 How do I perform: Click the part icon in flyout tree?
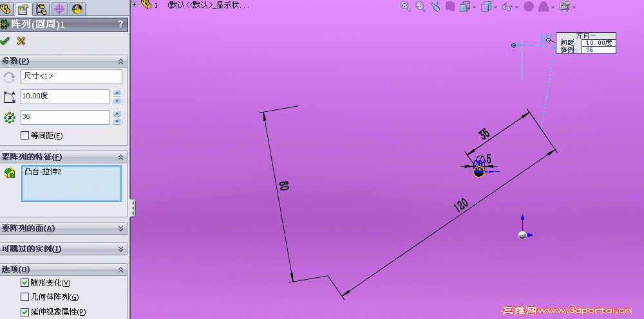click(x=146, y=5)
